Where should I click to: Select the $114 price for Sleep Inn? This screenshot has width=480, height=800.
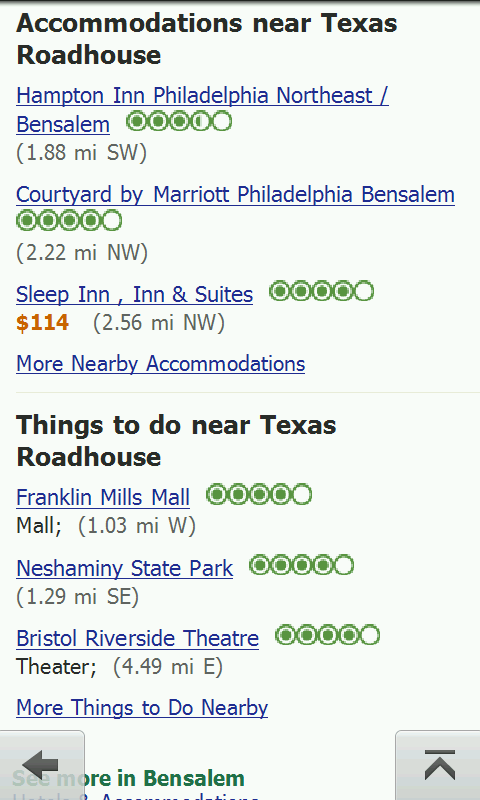(x=42, y=322)
